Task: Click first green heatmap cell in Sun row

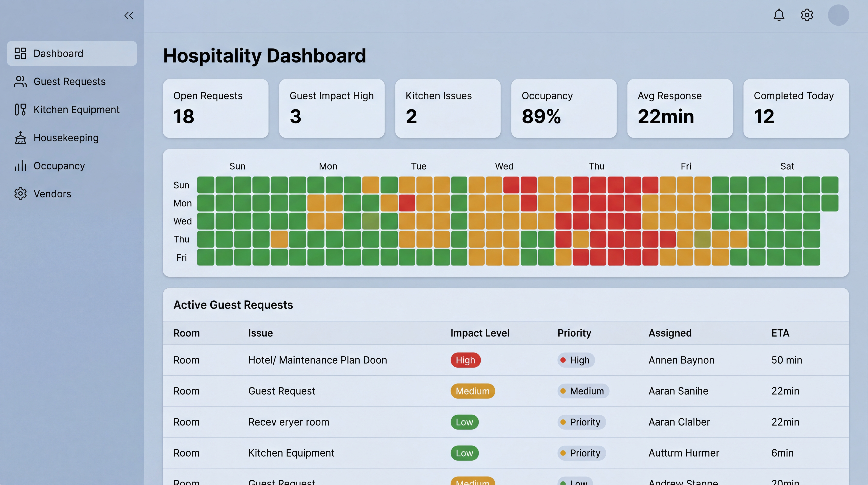Action: [x=205, y=185]
